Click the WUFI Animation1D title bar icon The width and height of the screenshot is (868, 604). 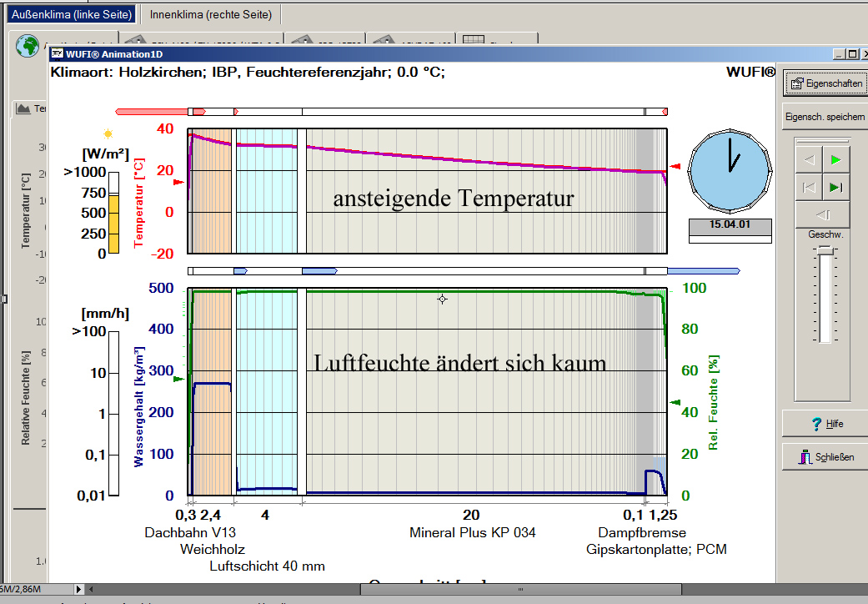(x=58, y=54)
